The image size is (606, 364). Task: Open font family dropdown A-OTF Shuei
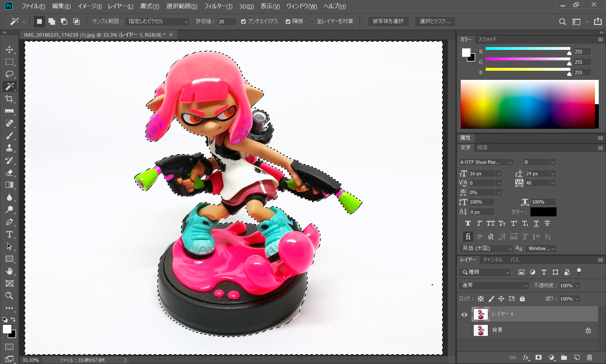click(486, 162)
